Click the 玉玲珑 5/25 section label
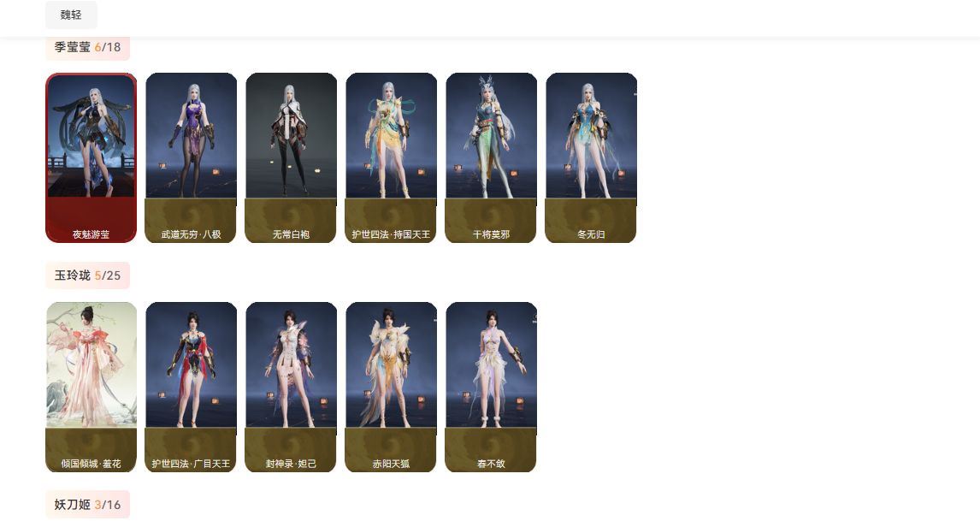The height and width of the screenshot is (521, 980). [87, 275]
